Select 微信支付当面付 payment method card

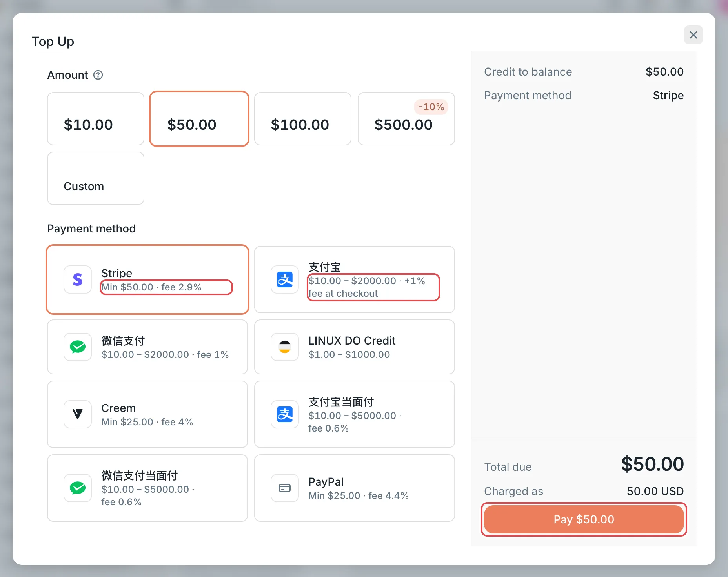pos(147,488)
